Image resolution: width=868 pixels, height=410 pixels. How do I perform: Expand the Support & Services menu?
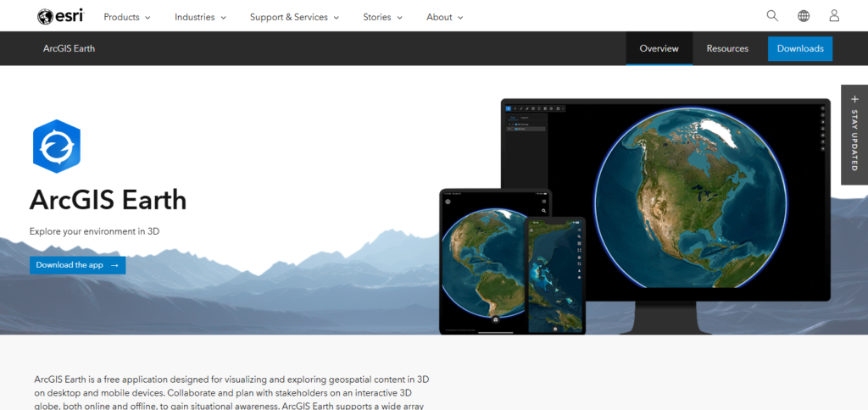pyautogui.click(x=294, y=17)
